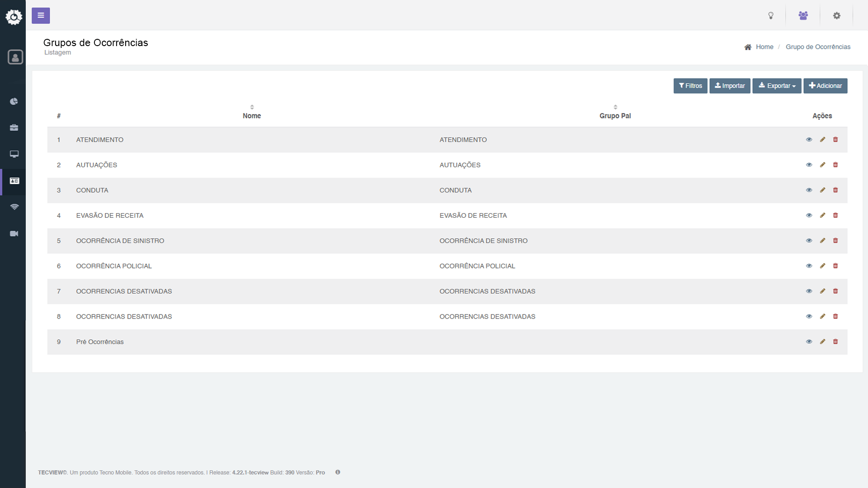
Task: Open the Filtros button
Action: pos(690,86)
